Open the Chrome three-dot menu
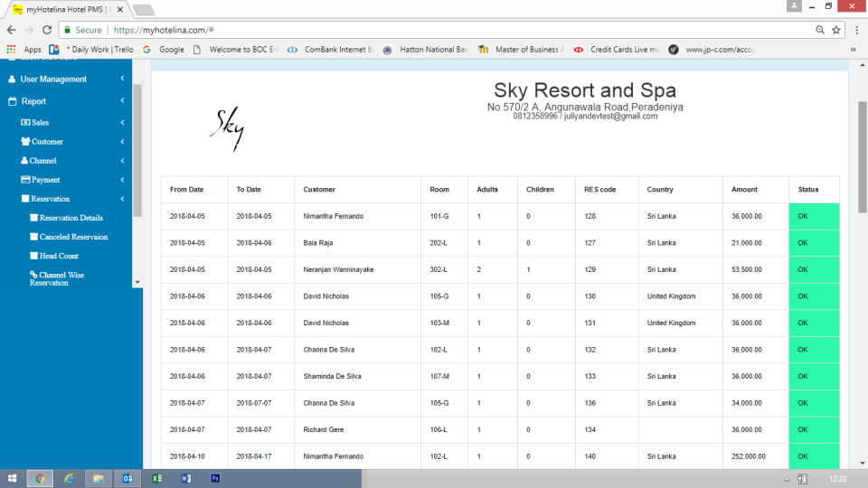868x488 pixels. click(x=857, y=30)
